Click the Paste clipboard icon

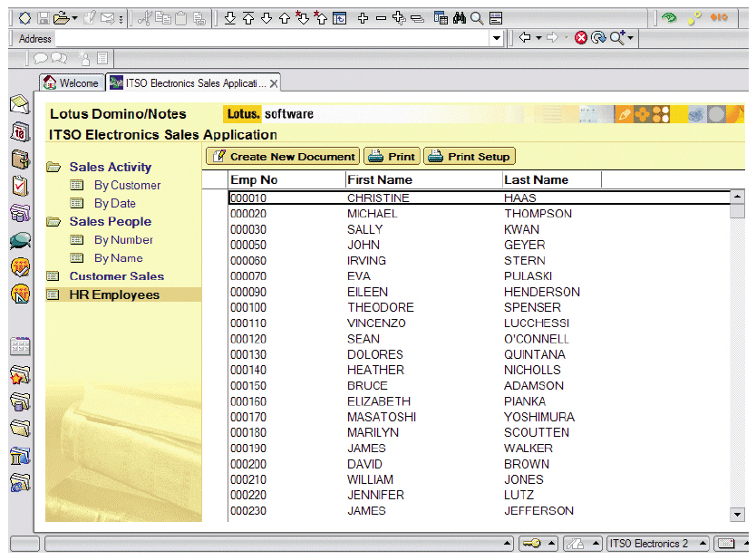click(180, 18)
